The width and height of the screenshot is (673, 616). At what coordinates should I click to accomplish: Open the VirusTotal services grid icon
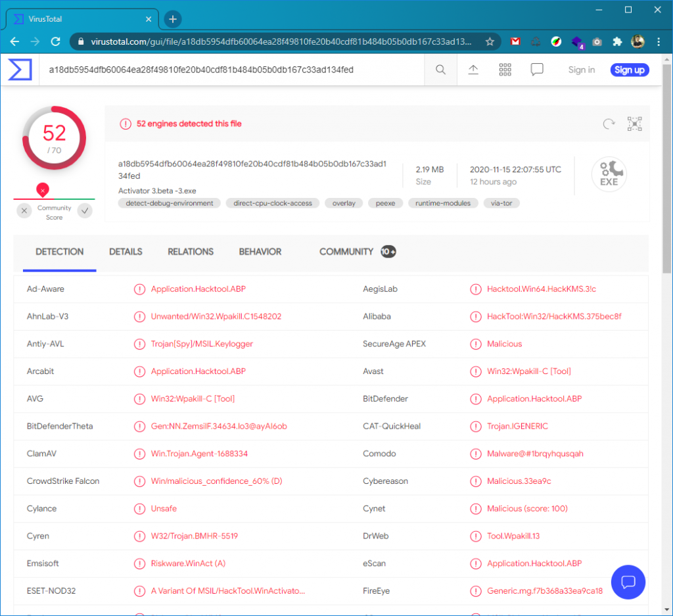[x=505, y=70]
